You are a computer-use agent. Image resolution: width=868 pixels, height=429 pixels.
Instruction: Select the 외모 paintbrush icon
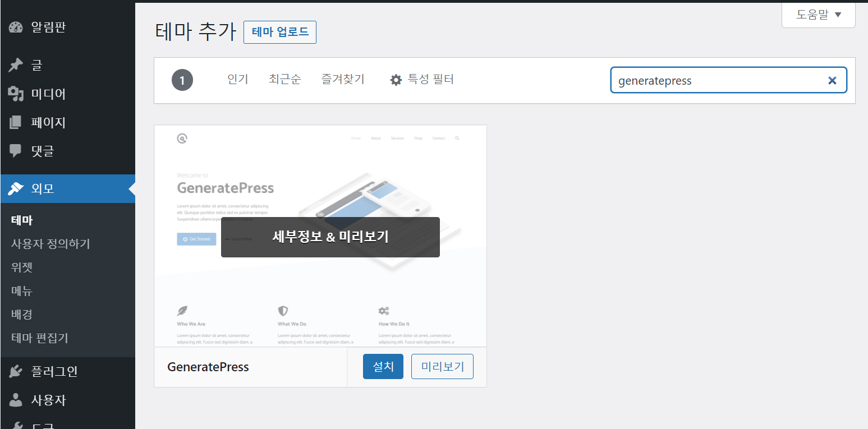point(16,188)
